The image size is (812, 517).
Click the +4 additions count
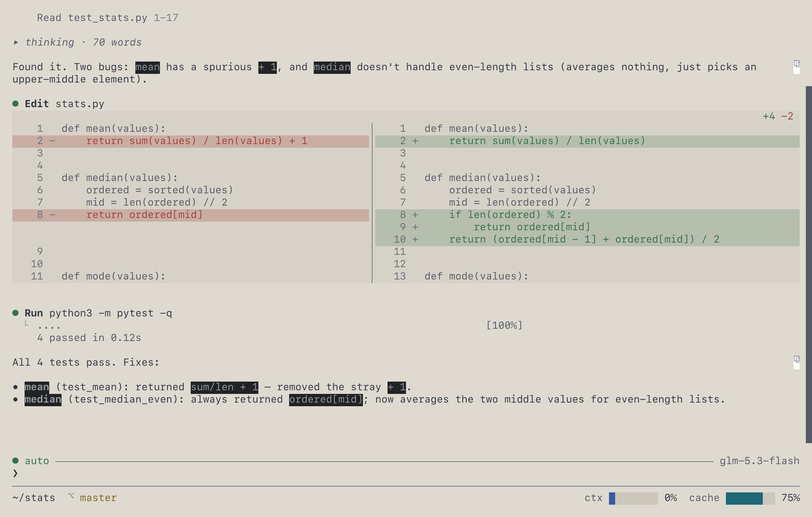769,116
